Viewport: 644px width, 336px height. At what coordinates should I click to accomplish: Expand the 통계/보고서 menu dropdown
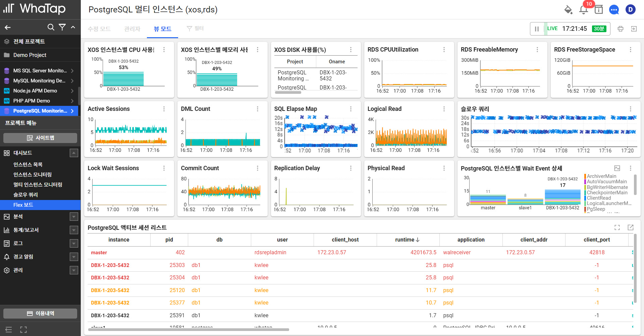coord(74,230)
